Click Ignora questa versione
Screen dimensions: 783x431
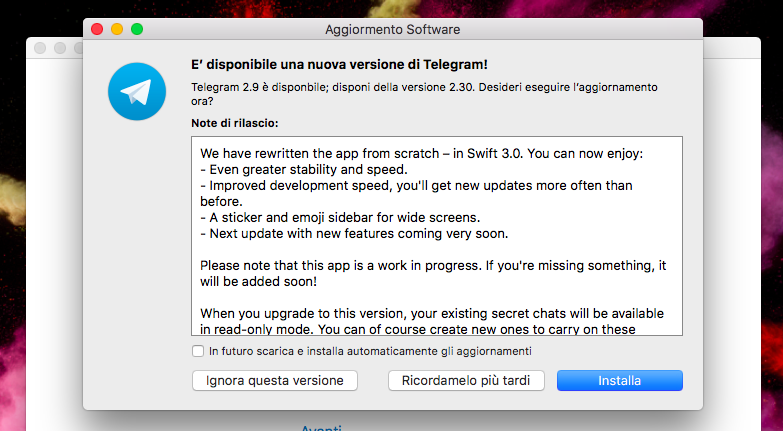pos(275,381)
